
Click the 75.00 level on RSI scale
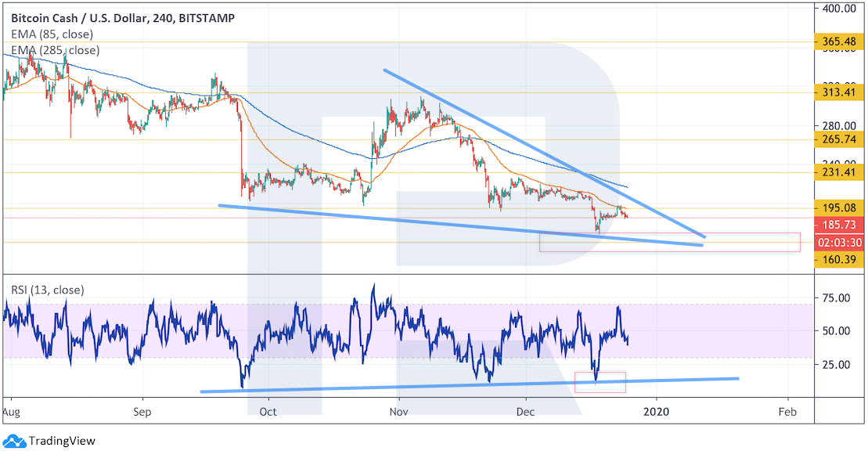coord(835,298)
